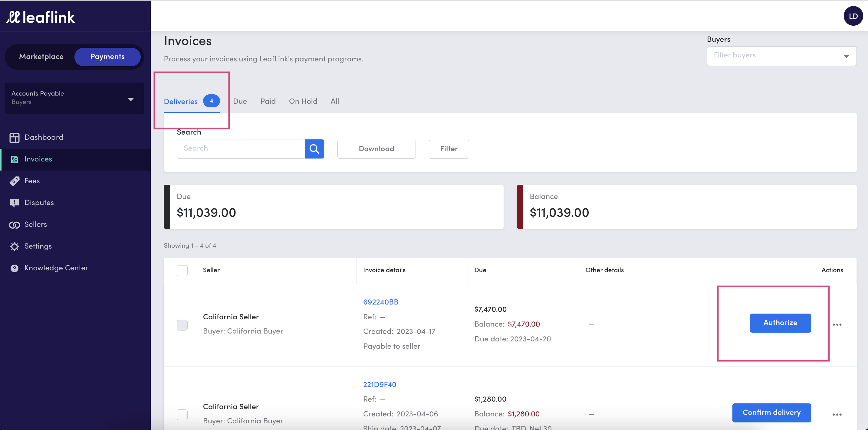Open the Filter buyers dropdown
Screen dimensions: 868x430
(x=781, y=56)
